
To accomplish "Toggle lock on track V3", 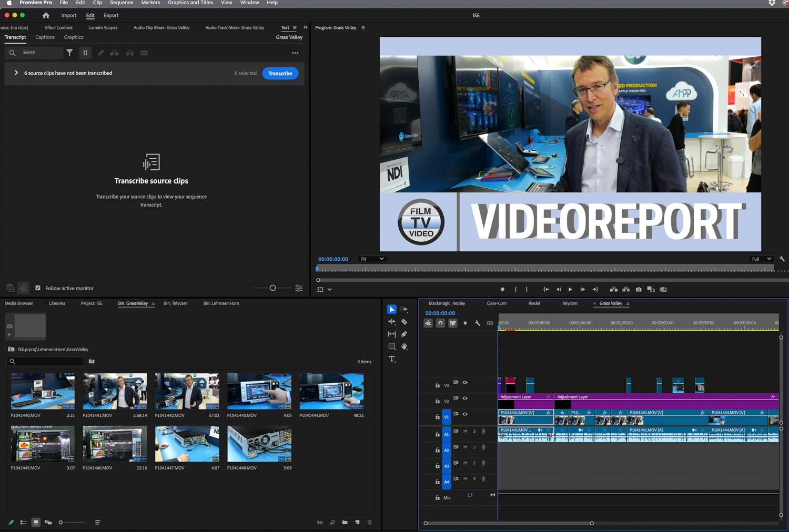I will click(x=437, y=385).
